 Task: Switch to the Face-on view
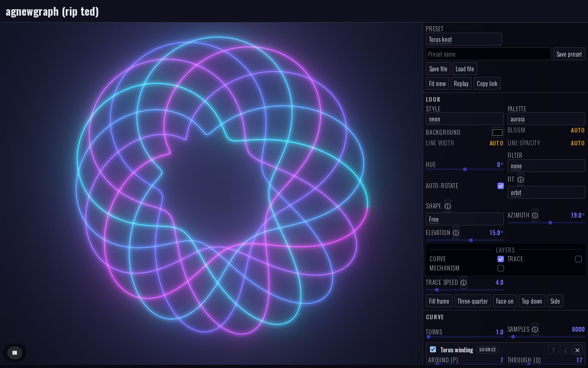tap(505, 301)
